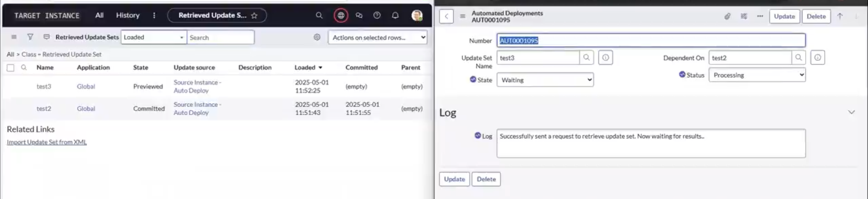Open the form context hamburger menu

coord(462,16)
